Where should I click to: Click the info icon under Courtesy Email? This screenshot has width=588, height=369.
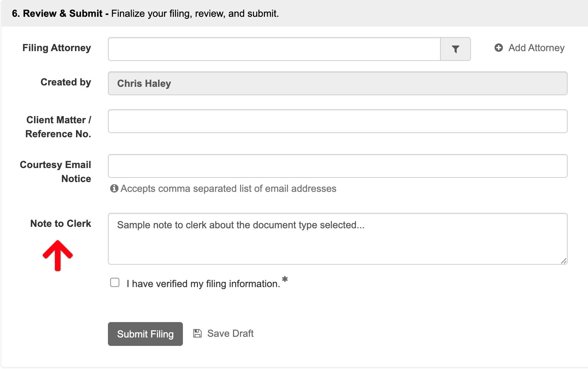click(114, 188)
